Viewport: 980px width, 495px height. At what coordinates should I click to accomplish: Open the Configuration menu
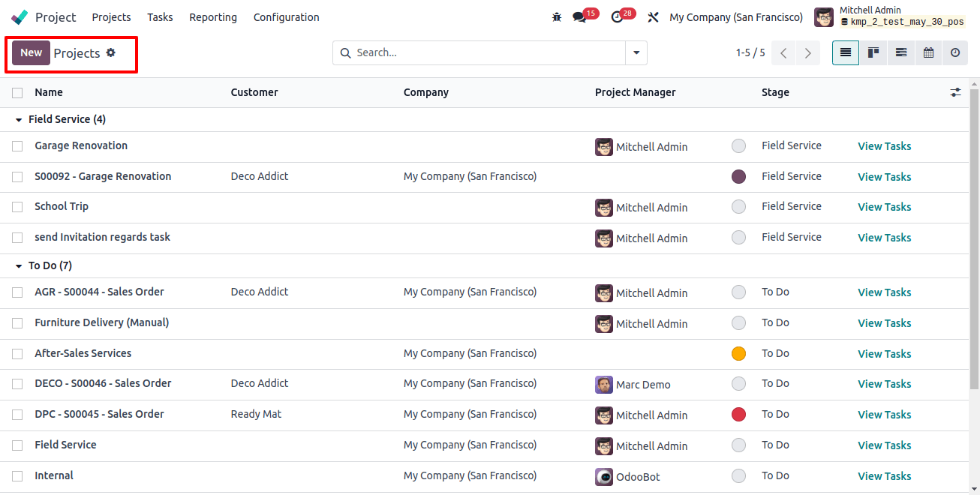(287, 17)
